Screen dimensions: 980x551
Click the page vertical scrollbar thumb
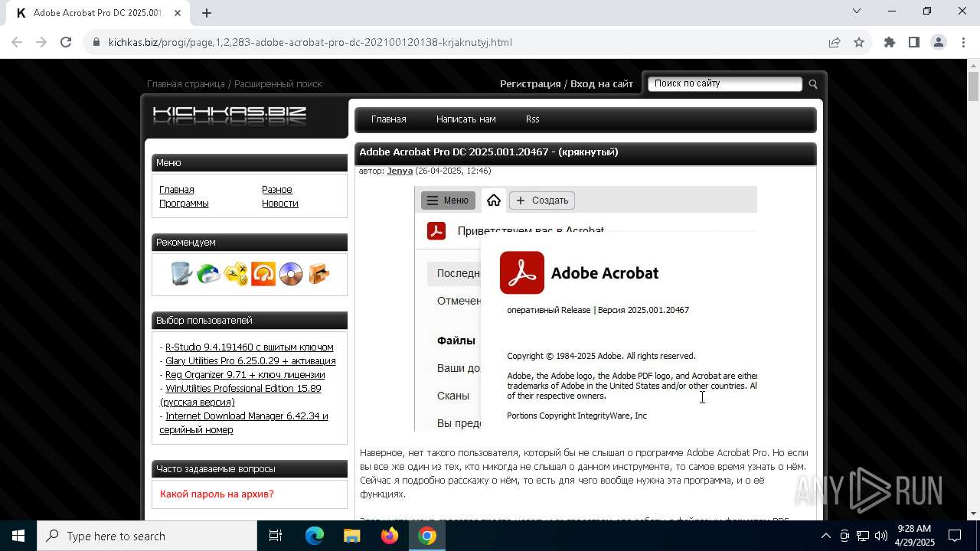pos(974,86)
